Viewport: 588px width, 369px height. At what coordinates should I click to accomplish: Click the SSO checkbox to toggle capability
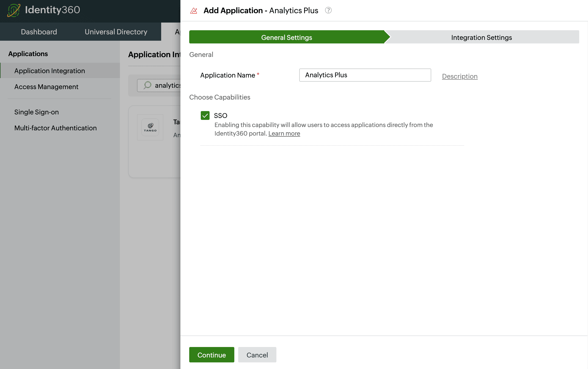(x=205, y=115)
